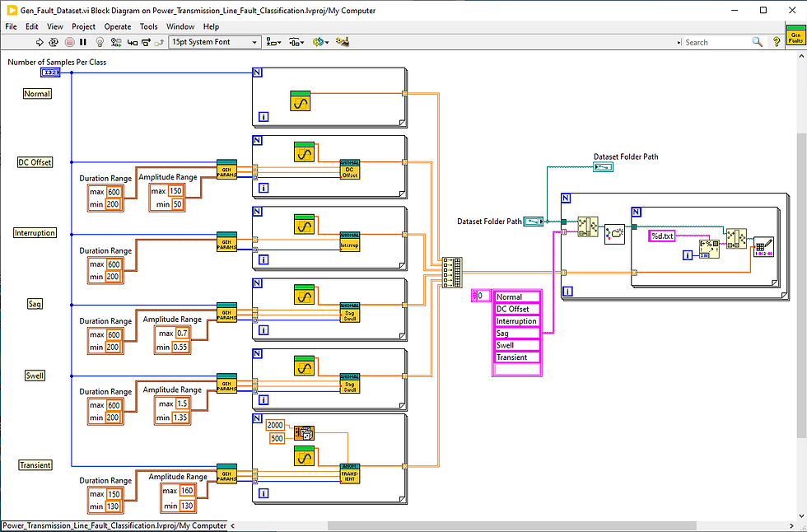Click the Abort Execution stop button
This screenshot has height=532, width=807.
(x=69, y=42)
